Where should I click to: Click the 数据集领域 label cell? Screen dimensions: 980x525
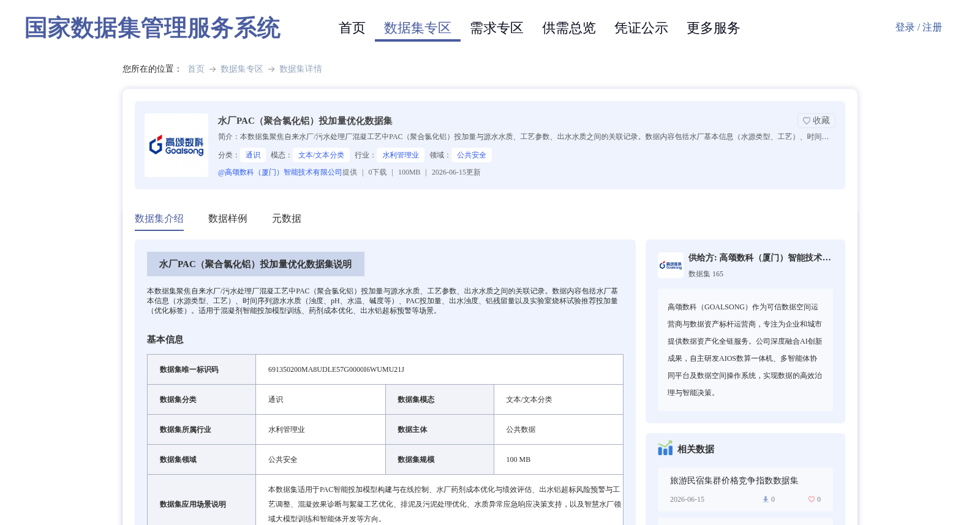(x=202, y=459)
